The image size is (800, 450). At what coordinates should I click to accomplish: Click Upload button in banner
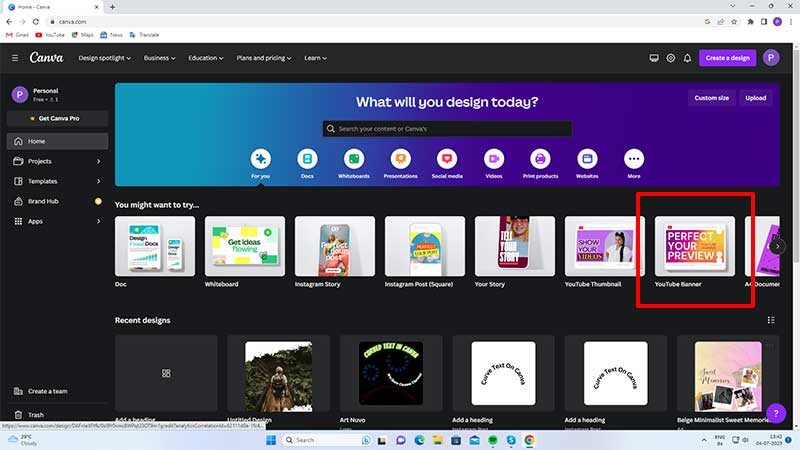[756, 98]
